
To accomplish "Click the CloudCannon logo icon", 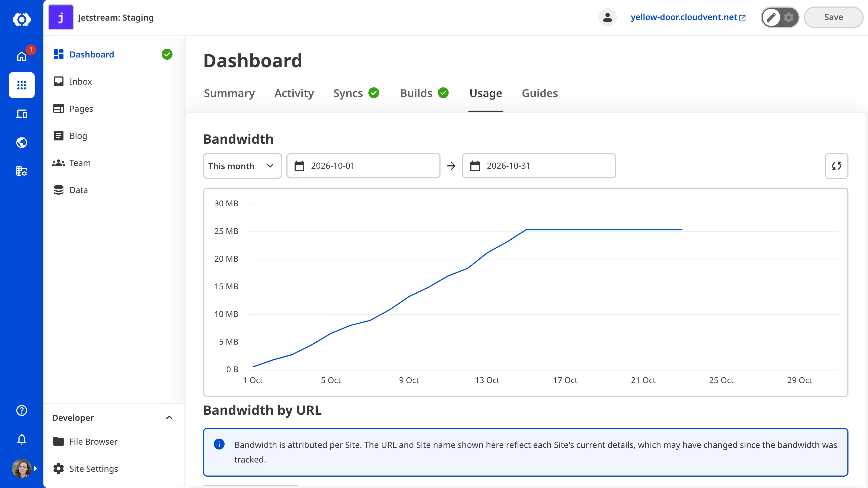I will pos(22,19).
